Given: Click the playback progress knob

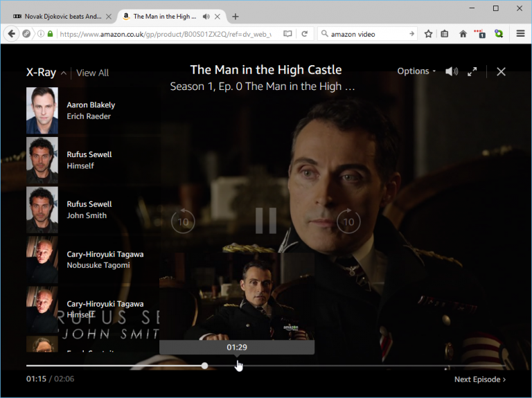Looking at the screenshot, I should coord(204,365).
